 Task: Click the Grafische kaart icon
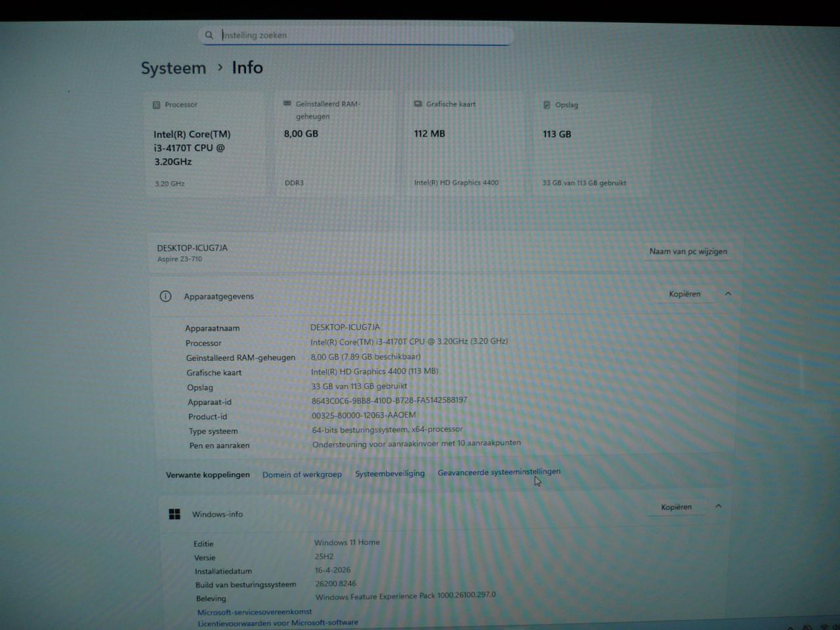[417, 104]
